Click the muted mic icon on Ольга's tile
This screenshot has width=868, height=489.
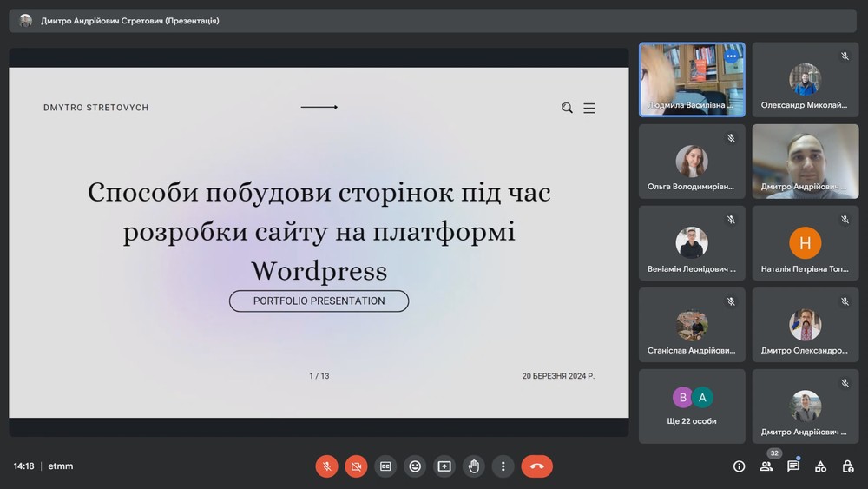731,138
